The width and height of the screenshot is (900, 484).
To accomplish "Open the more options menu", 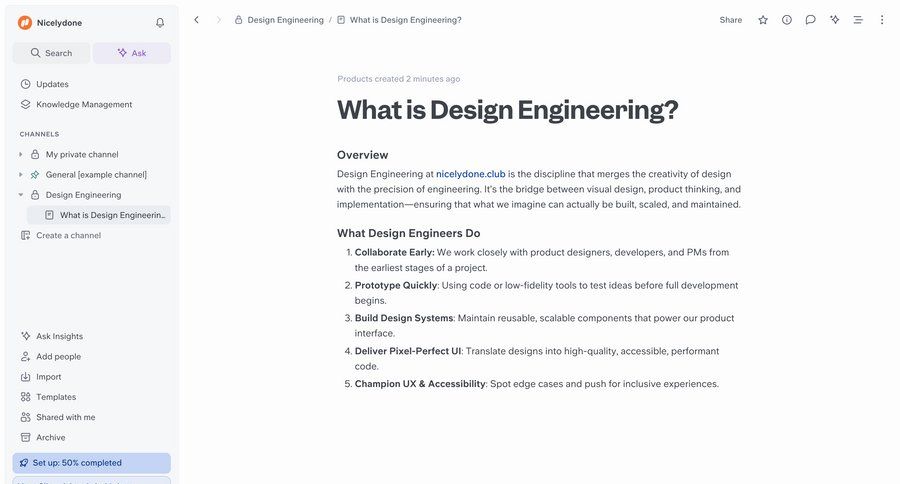I will click(x=881, y=20).
